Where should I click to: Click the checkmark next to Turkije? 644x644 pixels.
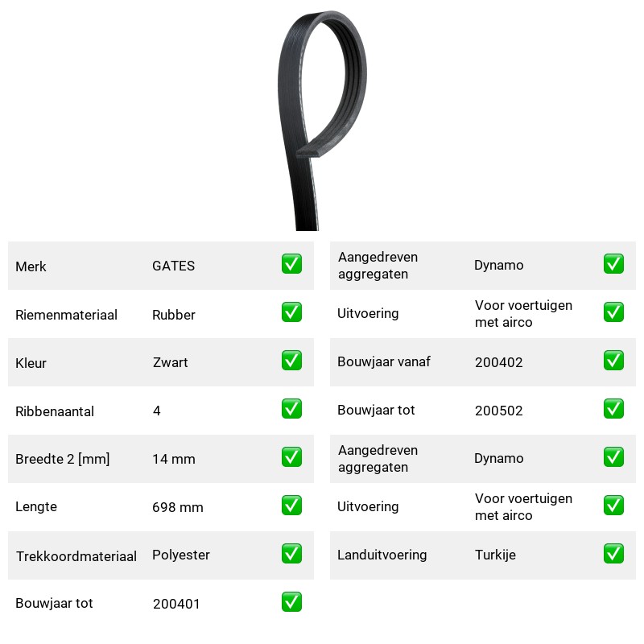tap(613, 554)
